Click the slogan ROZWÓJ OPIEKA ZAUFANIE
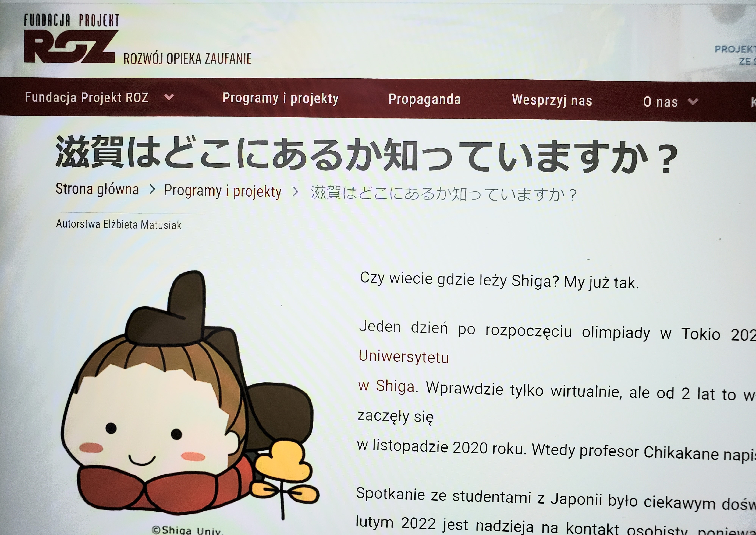 [x=188, y=59]
